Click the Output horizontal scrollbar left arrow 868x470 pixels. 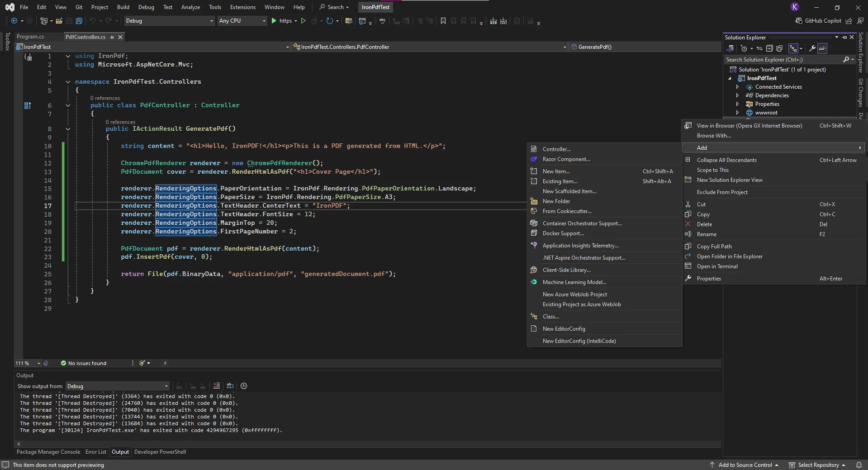coord(19,444)
